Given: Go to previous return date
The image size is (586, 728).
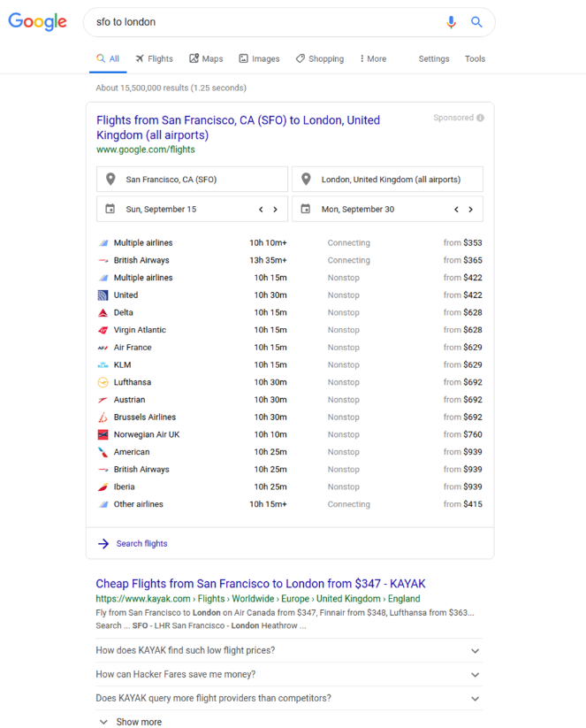Looking at the screenshot, I should pos(457,210).
